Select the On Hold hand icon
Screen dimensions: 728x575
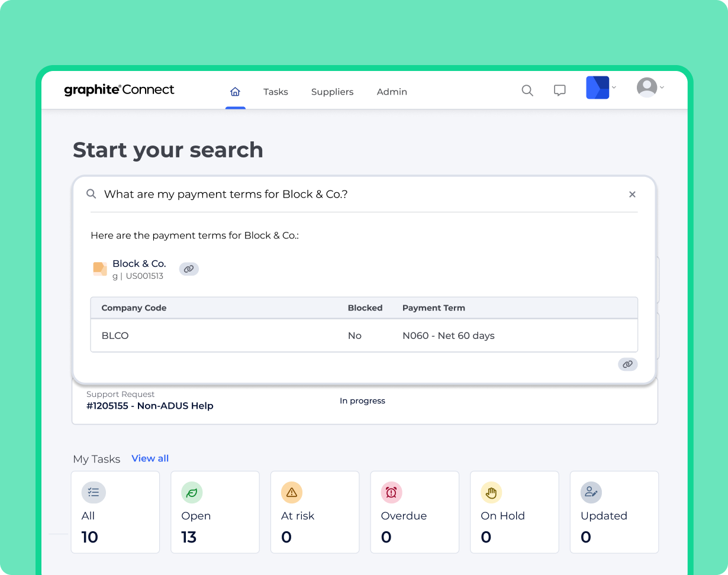coord(491,492)
